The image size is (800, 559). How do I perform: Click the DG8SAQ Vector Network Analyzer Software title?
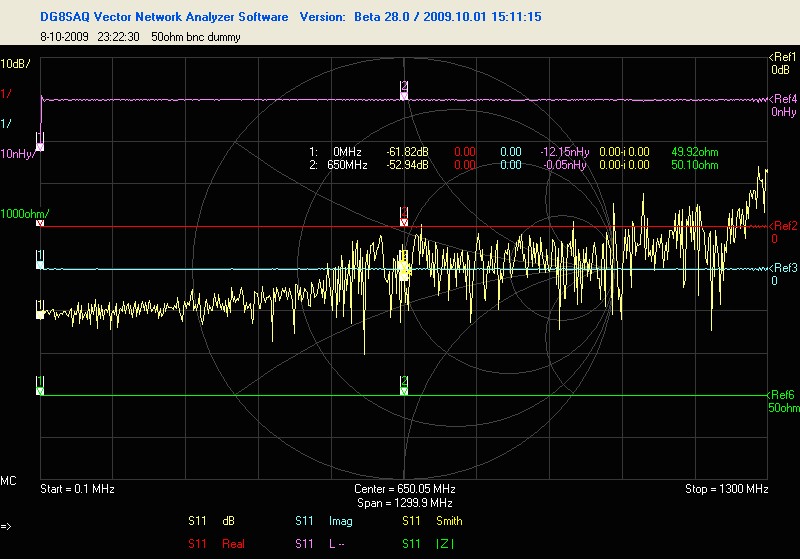164,17
